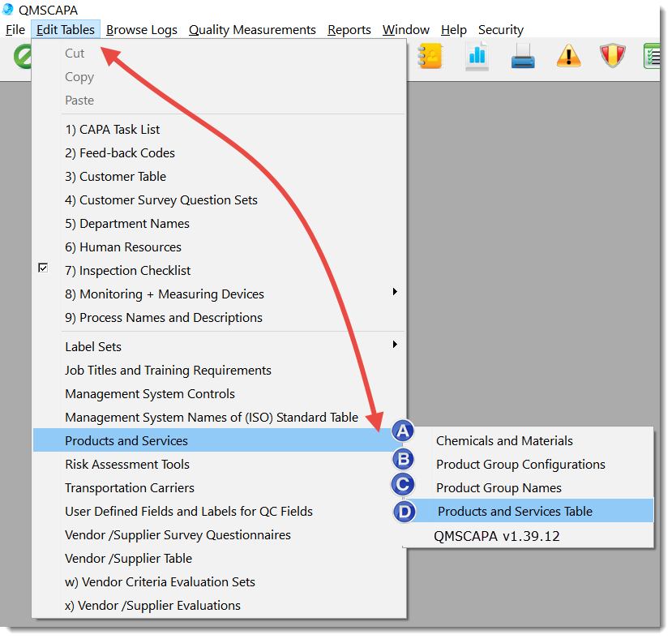Click the red and yellow shield icon
The height and width of the screenshot is (639, 672).
click(614, 56)
